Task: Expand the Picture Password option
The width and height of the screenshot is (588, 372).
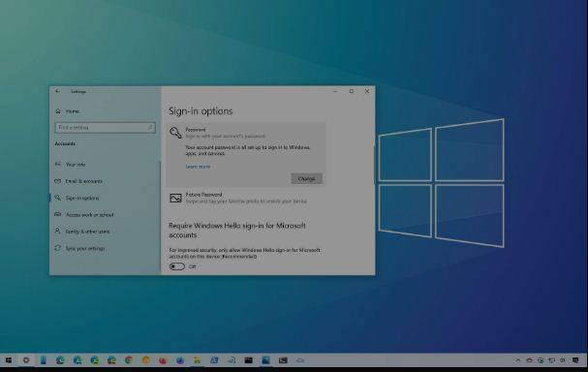Action: coord(246,198)
